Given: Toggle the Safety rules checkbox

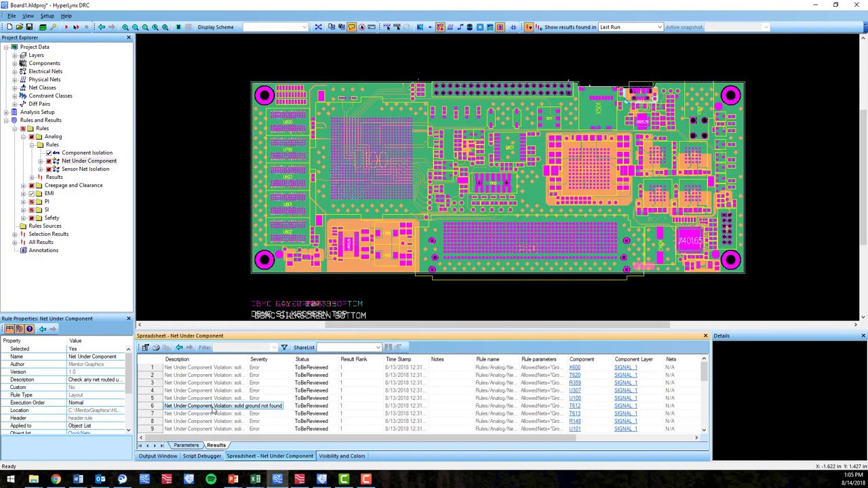Looking at the screenshot, I should (x=31, y=218).
